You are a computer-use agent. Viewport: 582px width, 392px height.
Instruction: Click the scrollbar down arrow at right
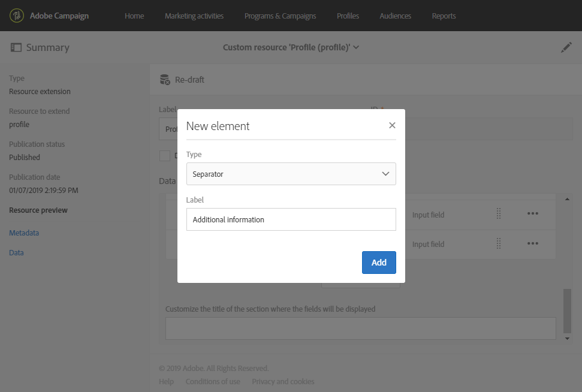(568, 339)
